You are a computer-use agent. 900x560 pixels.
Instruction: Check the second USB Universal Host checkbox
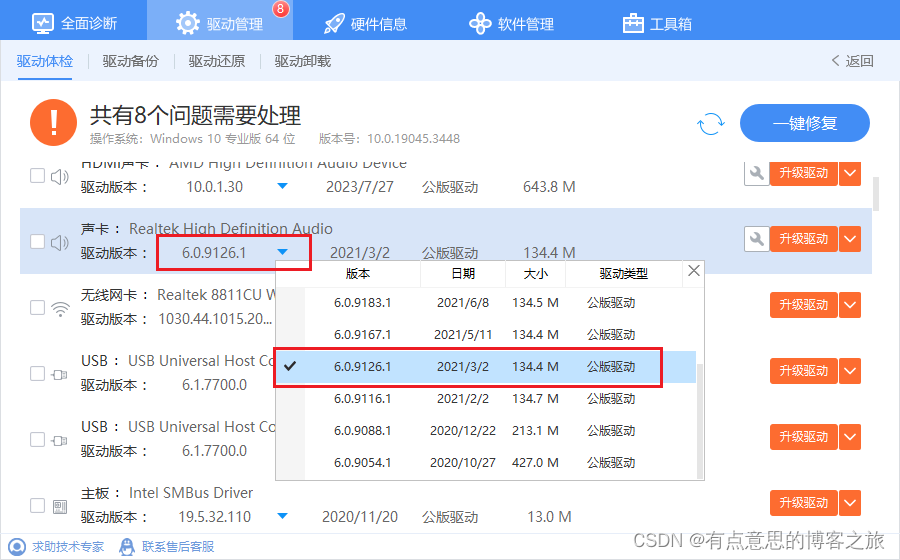[x=37, y=439]
